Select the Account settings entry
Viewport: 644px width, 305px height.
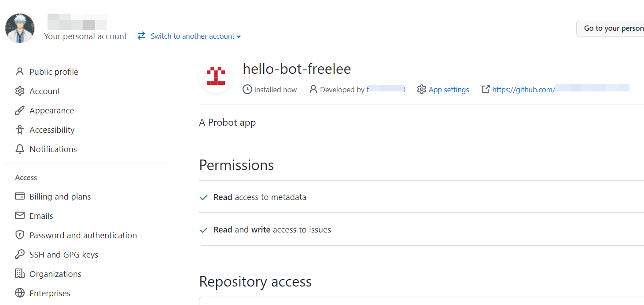click(x=45, y=91)
